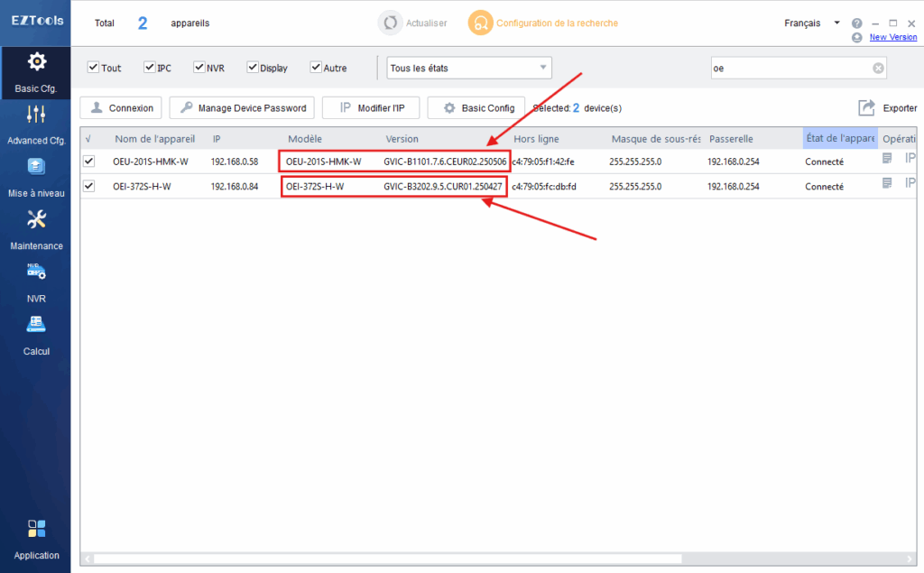Toggle the select-all header checkbox
Viewport: 924px width, 573px height.
click(88, 139)
